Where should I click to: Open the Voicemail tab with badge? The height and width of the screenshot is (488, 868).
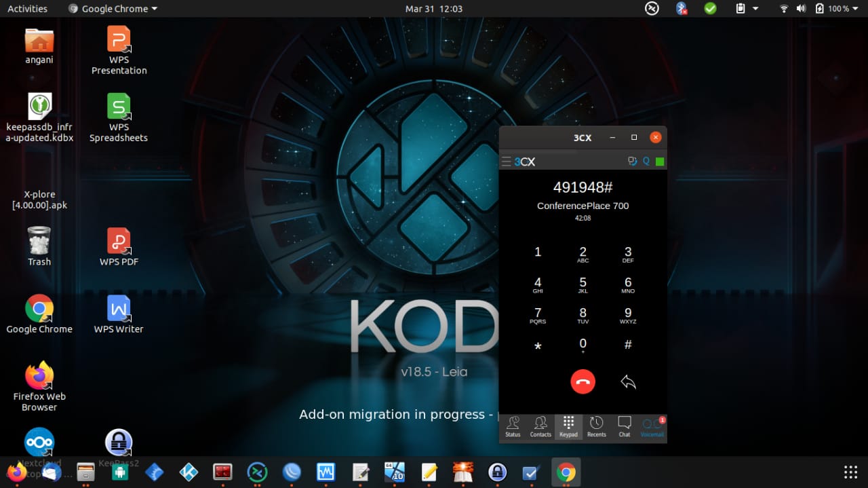tap(652, 427)
